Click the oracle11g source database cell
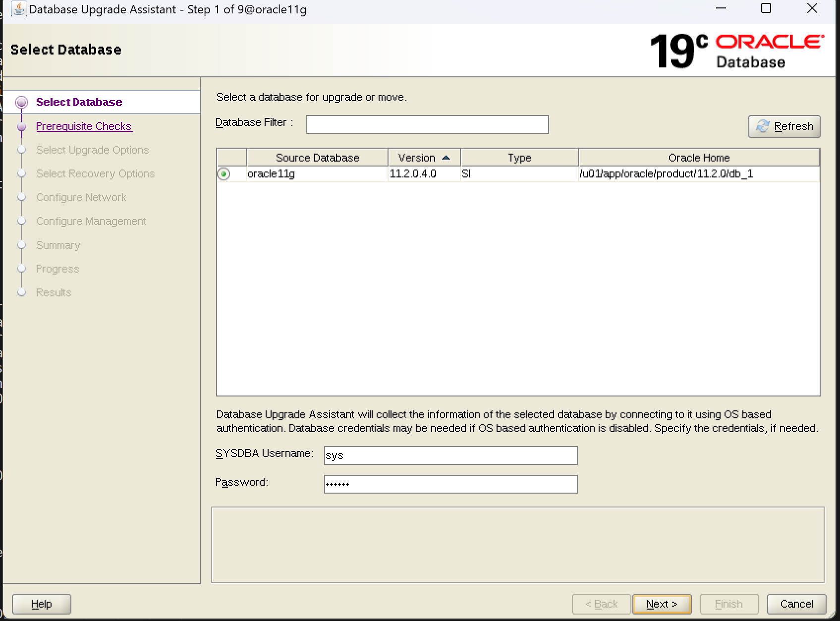Screen dimensions: 840x621 (x=317, y=174)
